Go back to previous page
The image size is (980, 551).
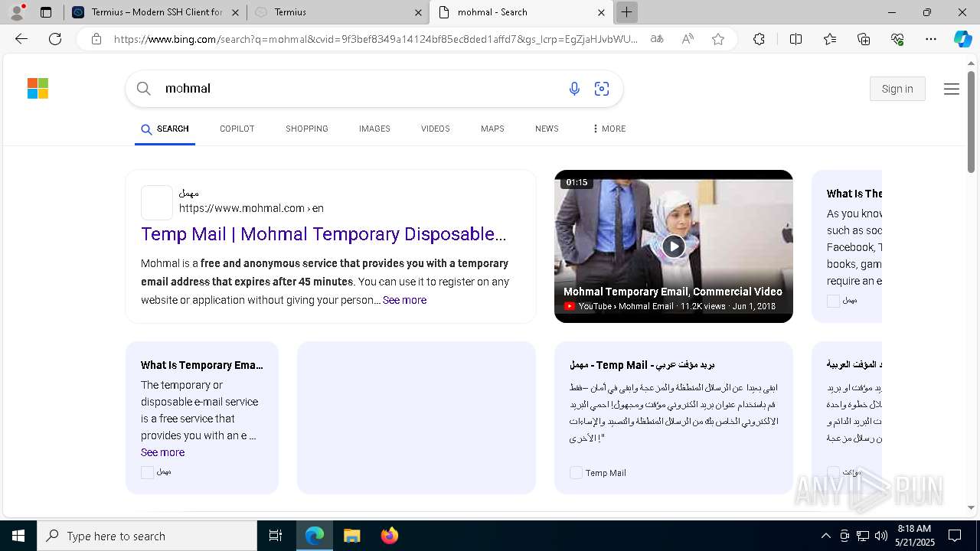[x=21, y=39]
